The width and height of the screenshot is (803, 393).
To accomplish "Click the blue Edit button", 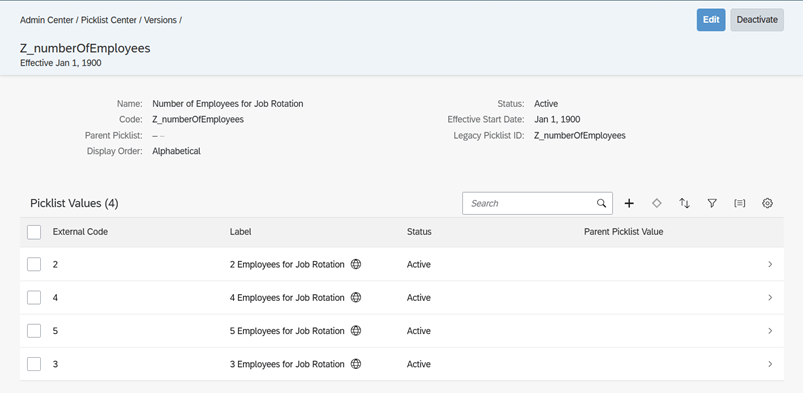I will [x=711, y=20].
